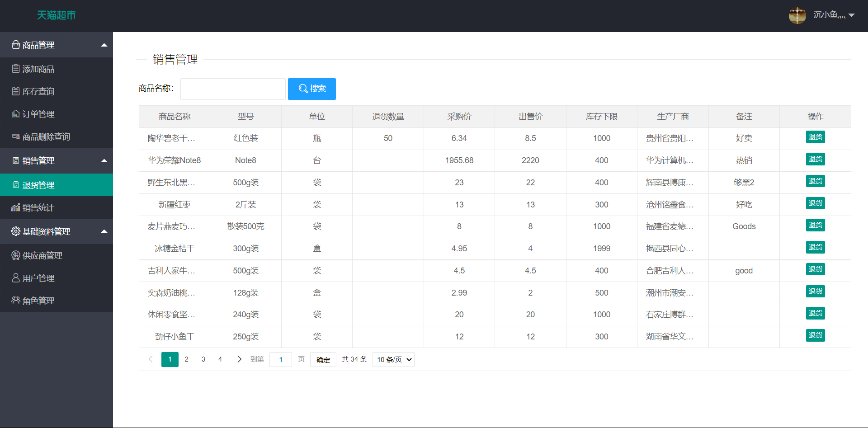Click the 供应商管理 sidebar icon
The width and height of the screenshot is (868, 428).
[x=16, y=255]
